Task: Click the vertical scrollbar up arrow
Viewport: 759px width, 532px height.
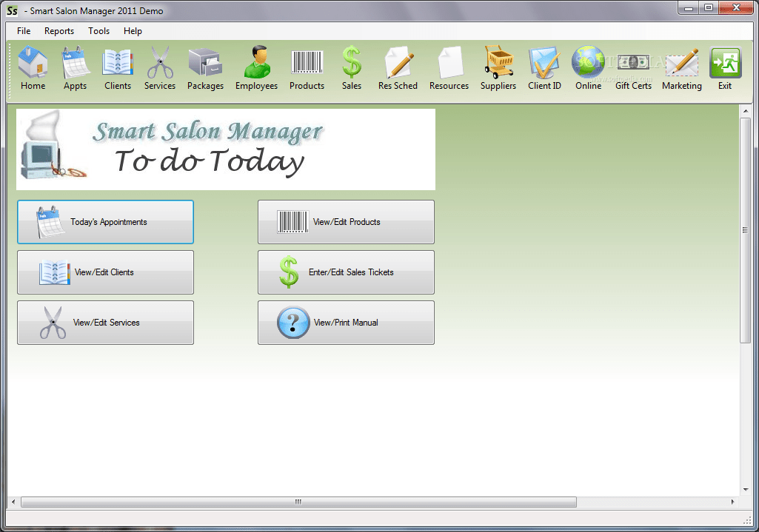Action: click(746, 111)
